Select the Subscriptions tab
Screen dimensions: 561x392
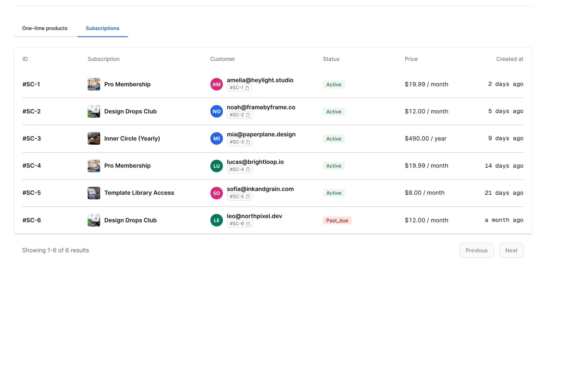pos(103,28)
